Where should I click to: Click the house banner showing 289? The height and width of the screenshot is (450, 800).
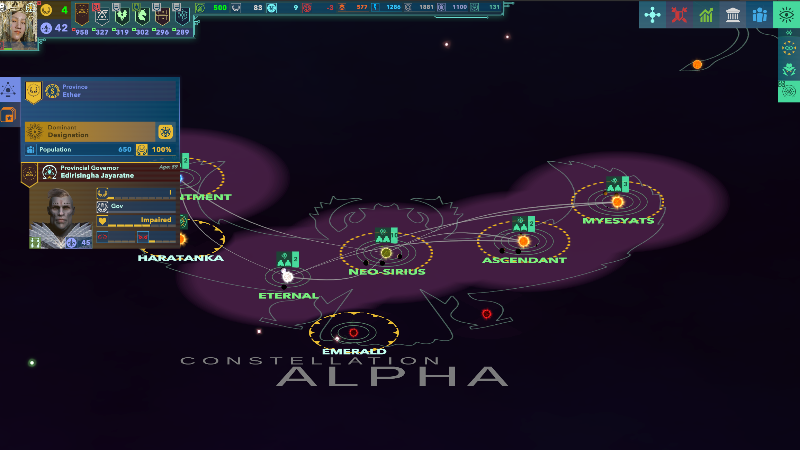(x=182, y=15)
